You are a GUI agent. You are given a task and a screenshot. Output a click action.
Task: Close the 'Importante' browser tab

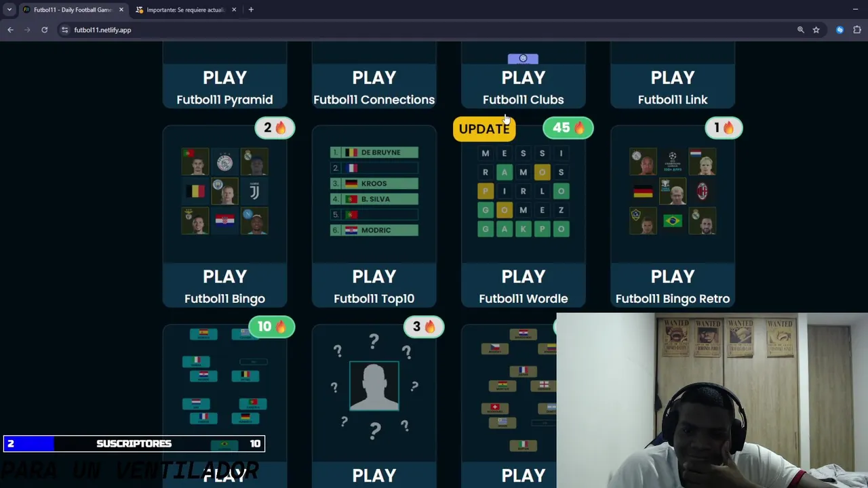[234, 9]
